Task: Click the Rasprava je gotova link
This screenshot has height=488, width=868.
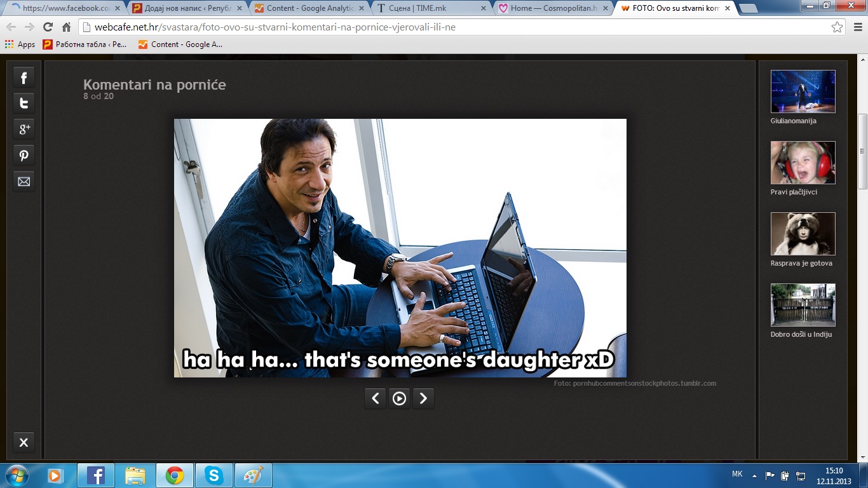Action: (x=801, y=263)
